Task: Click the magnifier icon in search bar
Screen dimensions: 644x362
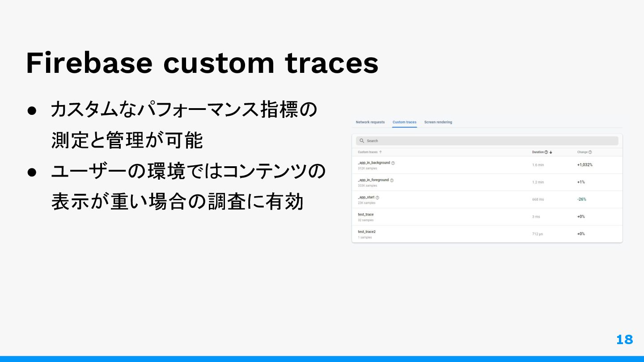Action: tap(362, 141)
